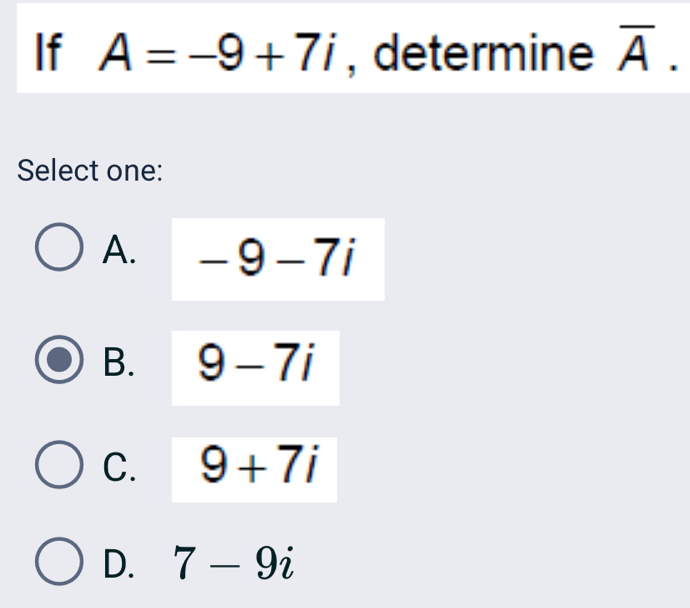
Task: Click the "Select one:" prompt text
Action: point(90,170)
